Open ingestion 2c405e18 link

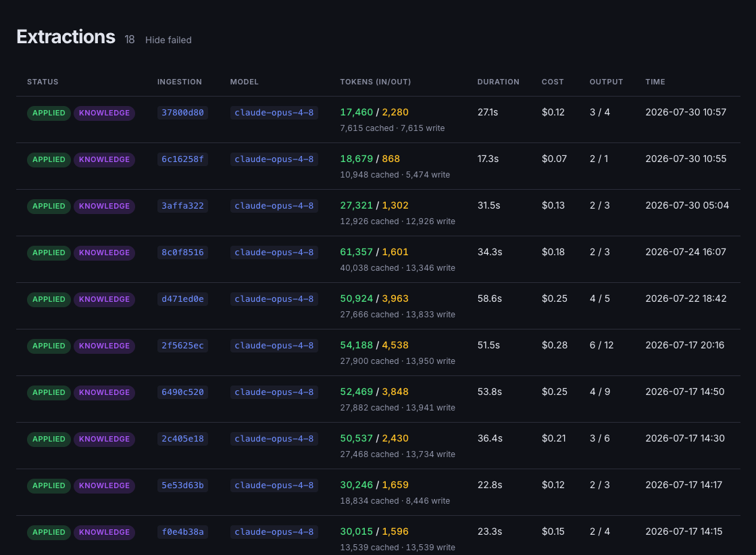(182, 439)
